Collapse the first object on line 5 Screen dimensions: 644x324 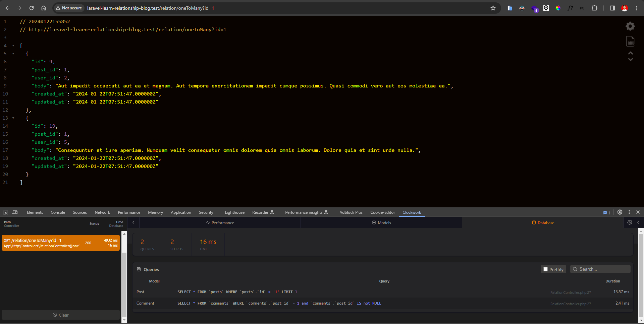click(13, 54)
